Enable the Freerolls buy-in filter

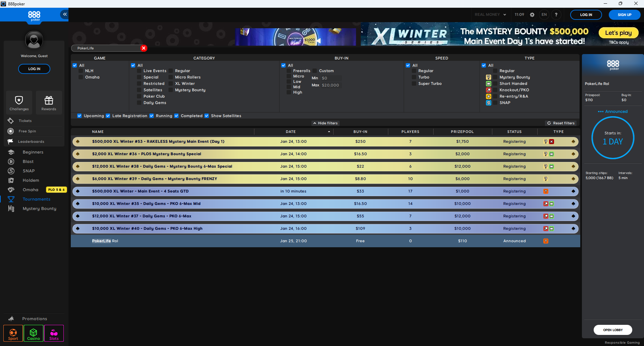pyautogui.click(x=289, y=71)
